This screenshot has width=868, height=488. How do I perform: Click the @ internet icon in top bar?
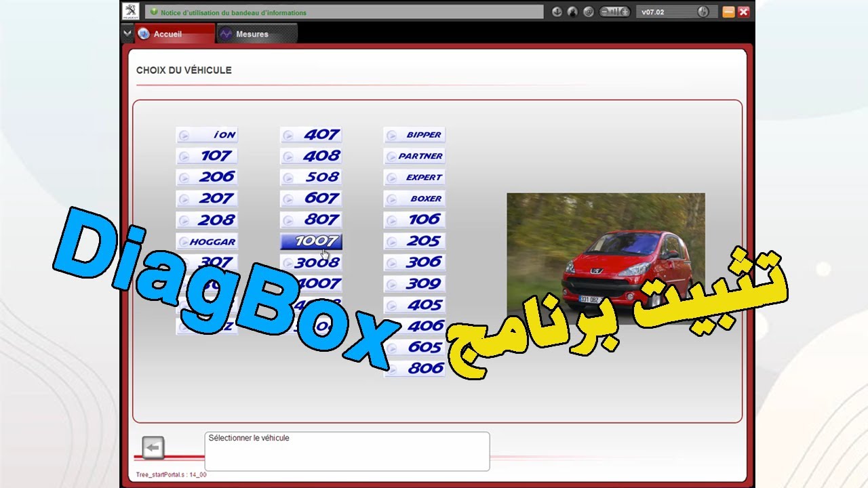(x=588, y=12)
